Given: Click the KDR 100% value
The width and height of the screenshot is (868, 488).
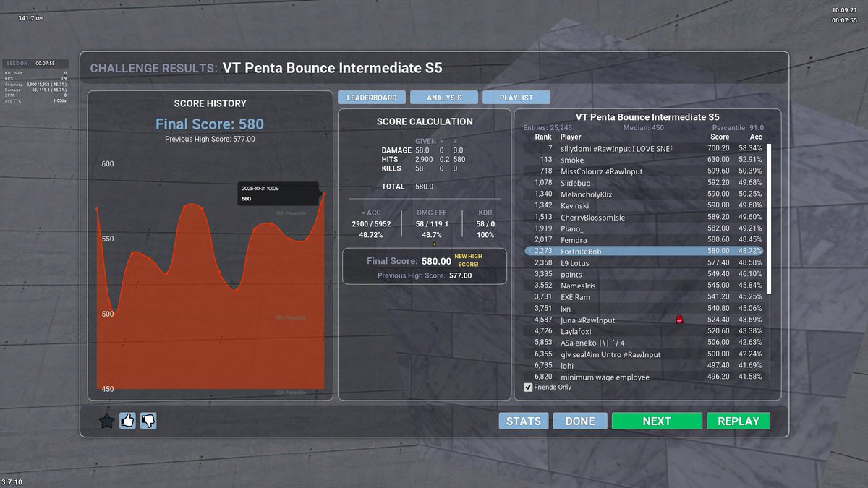Looking at the screenshot, I should (485, 236).
